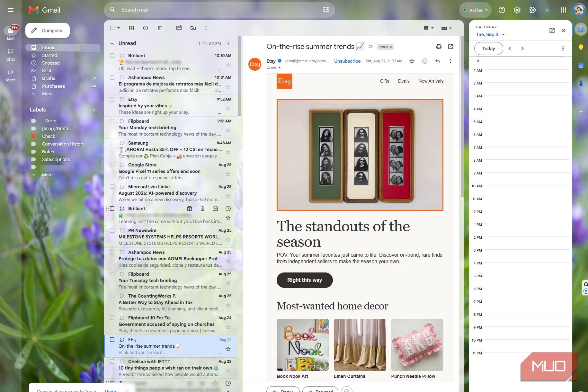Click the search options filter icon
This screenshot has height=392, width=588.
point(326,10)
